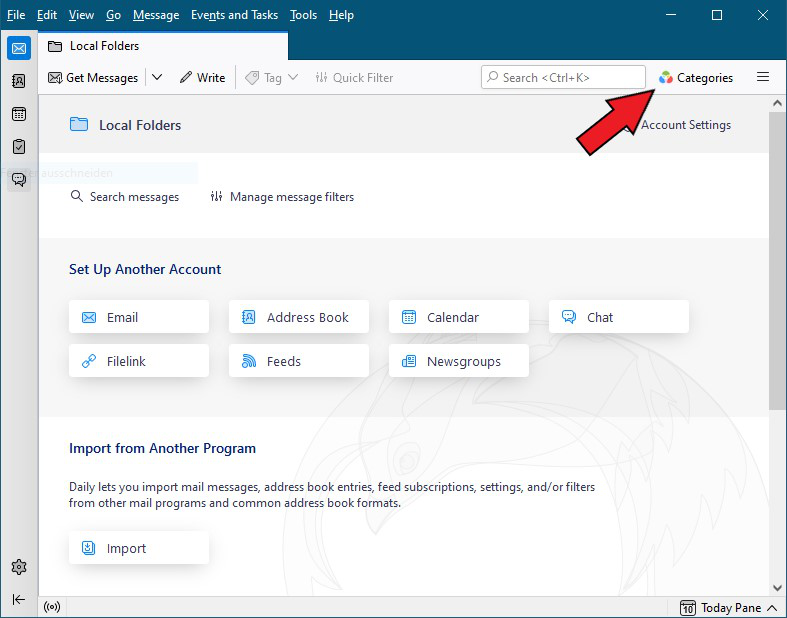Set up an Email account

(x=139, y=317)
